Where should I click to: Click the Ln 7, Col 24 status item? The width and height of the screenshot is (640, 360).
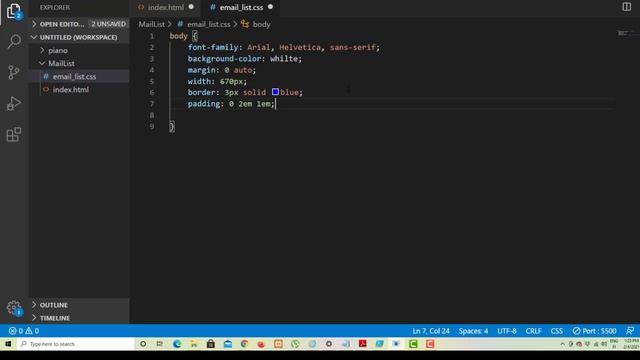coord(431,331)
